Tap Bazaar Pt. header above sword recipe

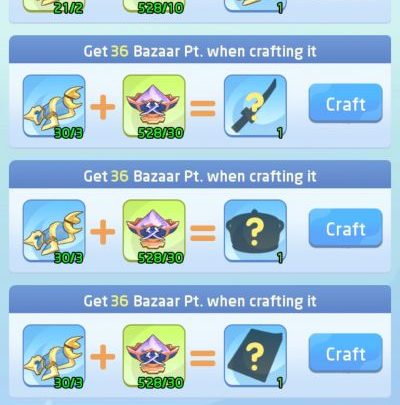pyautogui.click(x=200, y=51)
